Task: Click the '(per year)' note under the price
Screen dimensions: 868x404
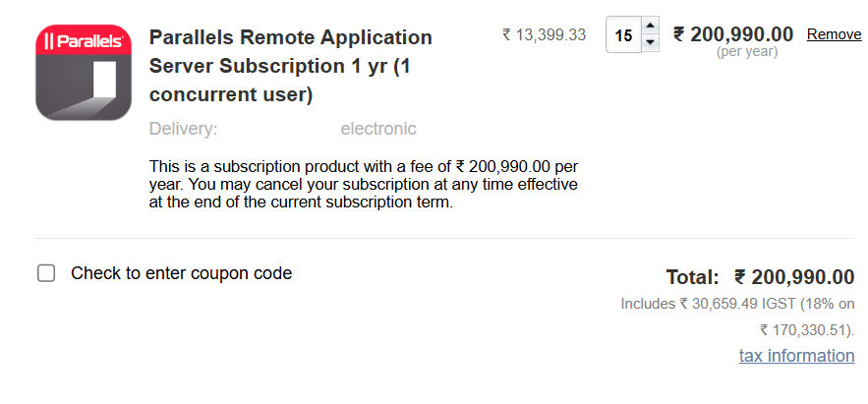Action: 747,52
